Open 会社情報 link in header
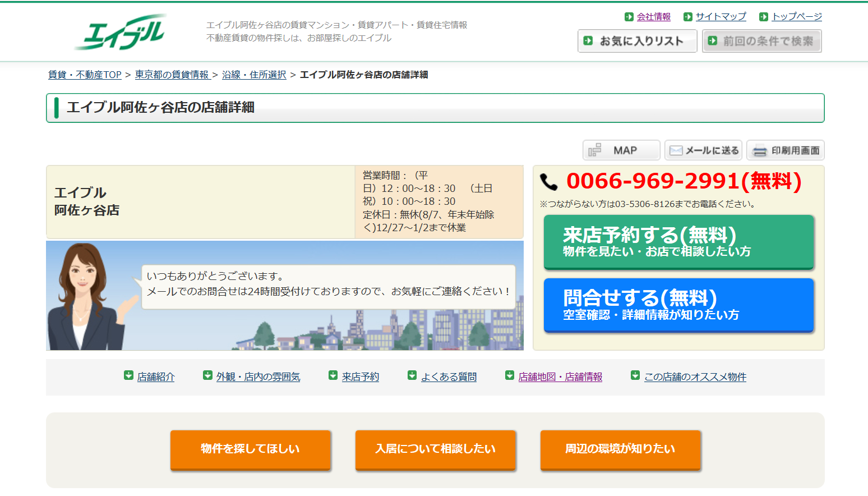 pos(654,17)
